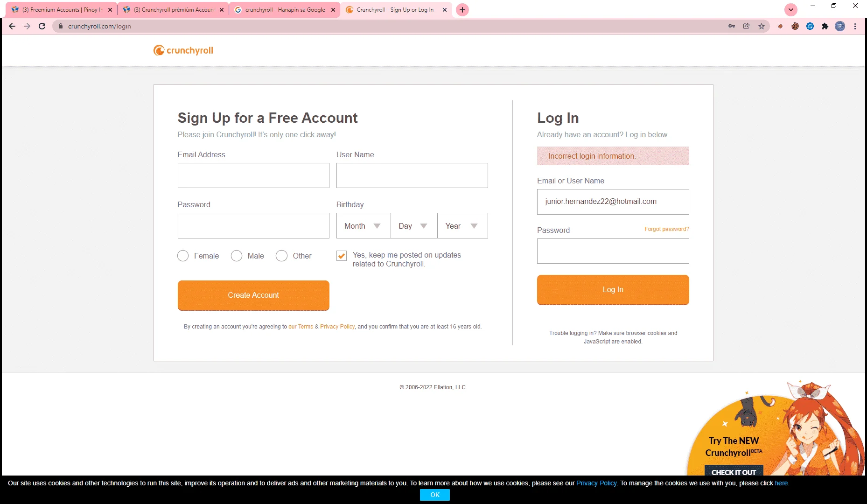The width and height of the screenshot is (867, 504).
Task: Open Chrome's three-dot menu
Action: pyautogui.click(x=855, y=26)
